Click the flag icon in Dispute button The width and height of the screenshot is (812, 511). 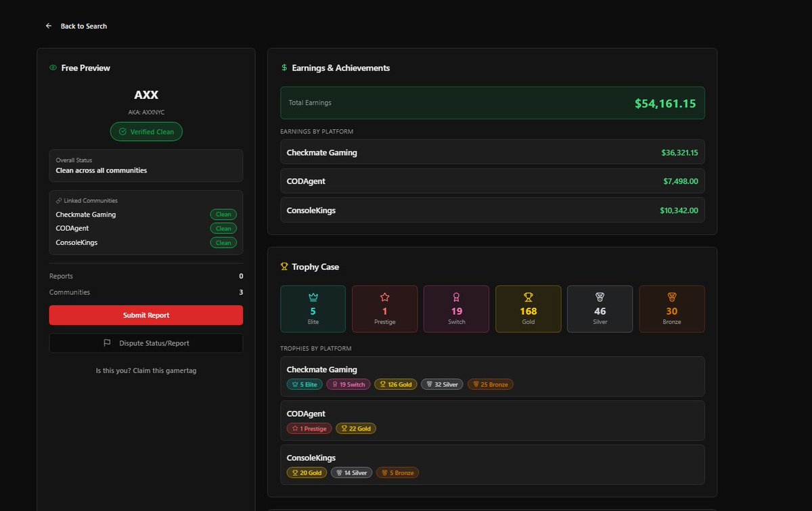coord(107,343)
